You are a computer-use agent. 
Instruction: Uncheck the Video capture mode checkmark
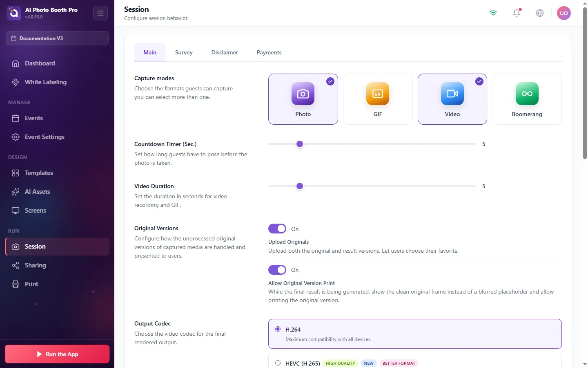479,81
